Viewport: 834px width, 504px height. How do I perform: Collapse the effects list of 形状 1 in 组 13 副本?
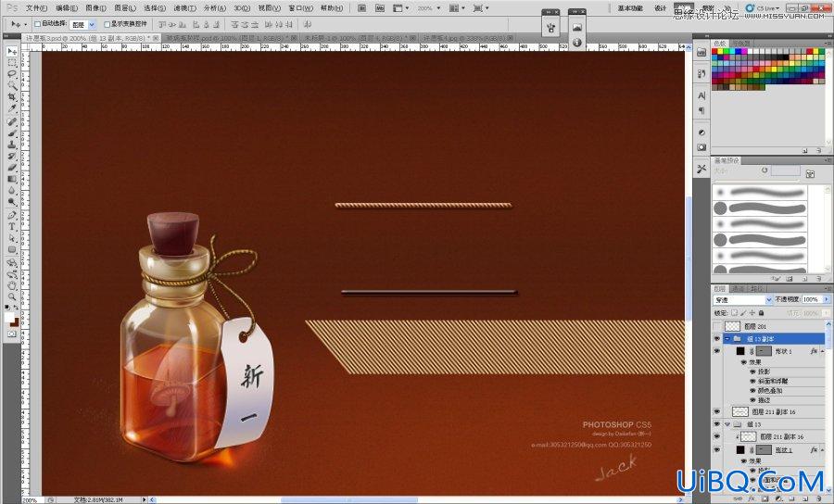tap(823, 351)
